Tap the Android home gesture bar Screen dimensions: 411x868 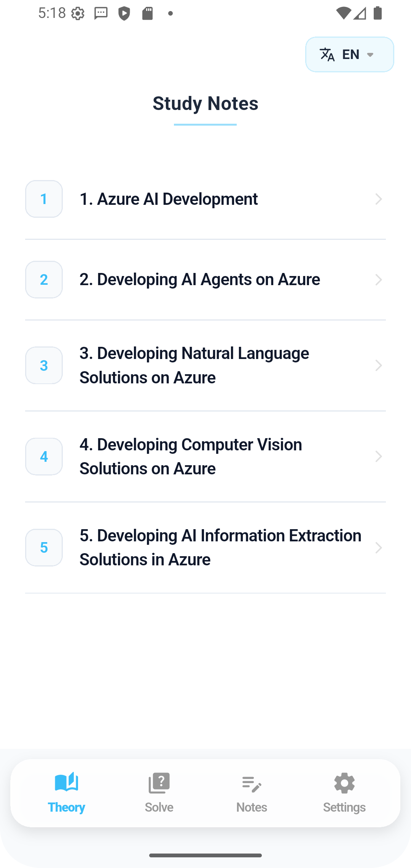tap(205, 855)
